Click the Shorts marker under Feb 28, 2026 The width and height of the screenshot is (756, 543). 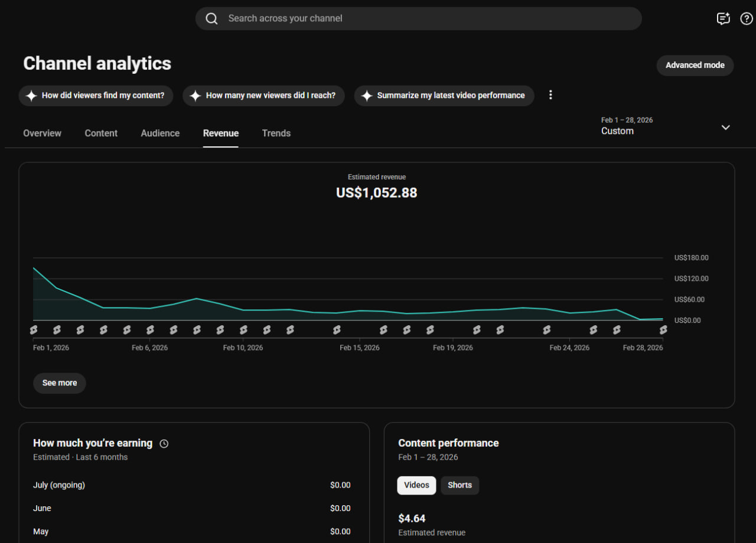coord(663,330)
